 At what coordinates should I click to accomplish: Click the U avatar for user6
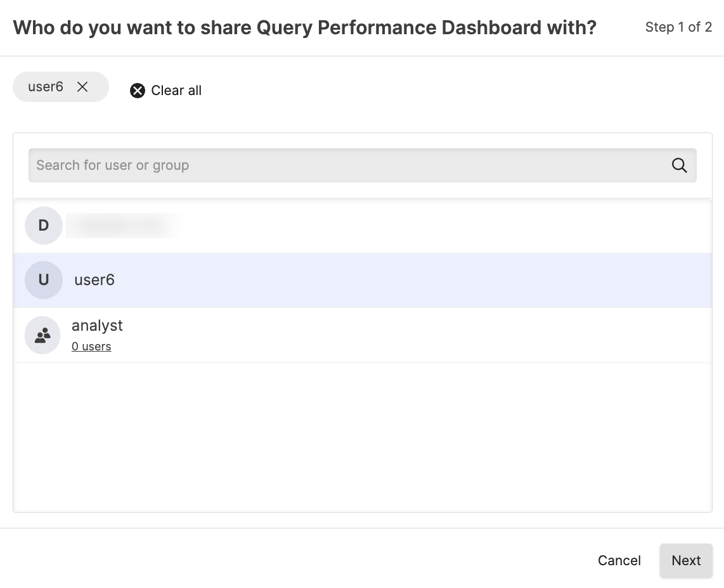click(44, 280)
